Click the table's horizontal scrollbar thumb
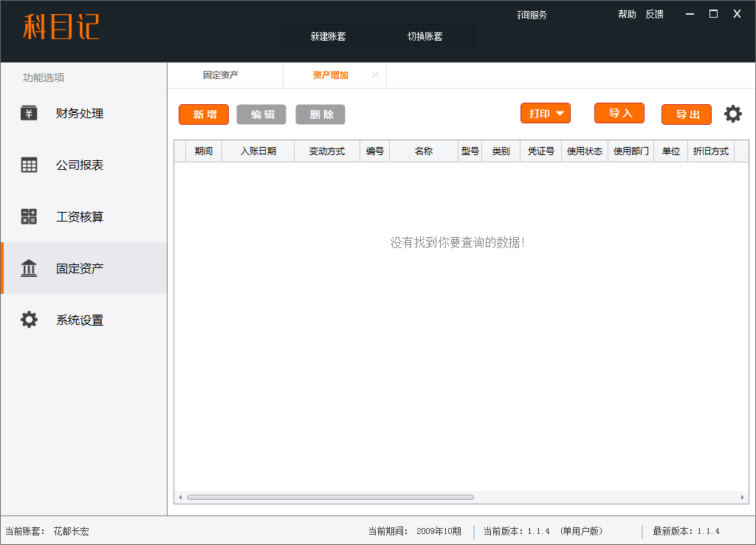 [330, 497]
